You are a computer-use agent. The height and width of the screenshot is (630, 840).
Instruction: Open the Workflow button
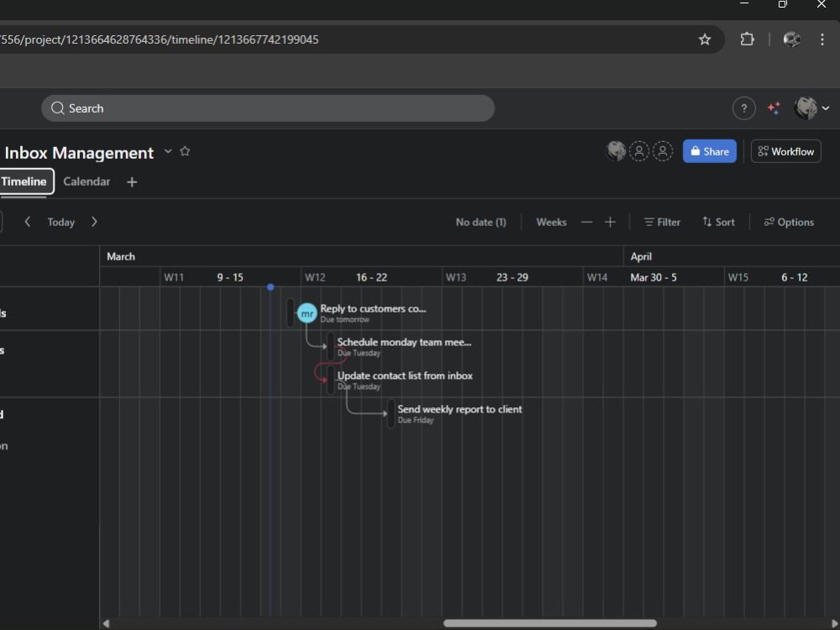pyautogui.click(x=786, y=151)
